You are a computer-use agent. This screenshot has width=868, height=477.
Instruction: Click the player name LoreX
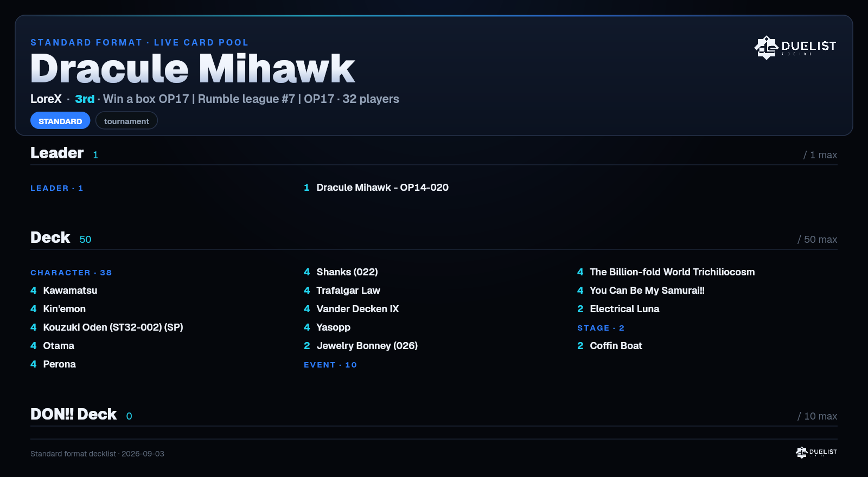point(46,99)
